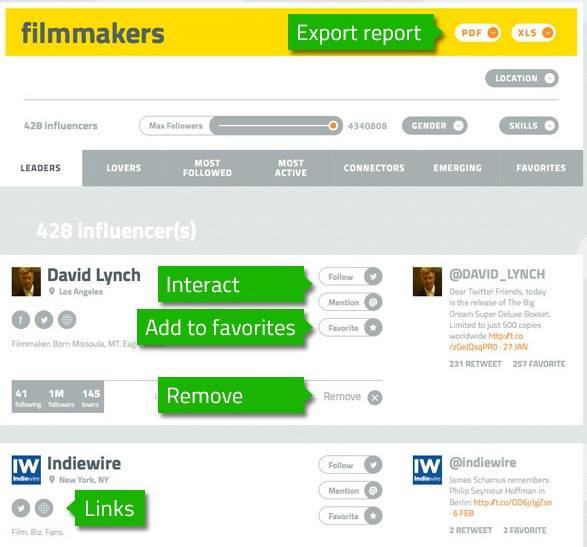Viewport: 587px width, 547px height.
Task: Mention David Lynch
Action: pos(350,302)
